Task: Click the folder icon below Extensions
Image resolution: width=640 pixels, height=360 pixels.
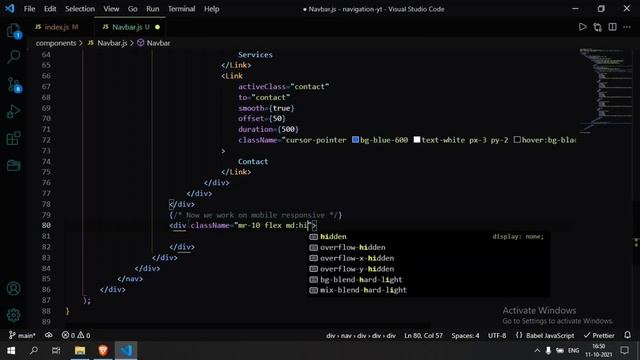Action: [x=13, y=165]
